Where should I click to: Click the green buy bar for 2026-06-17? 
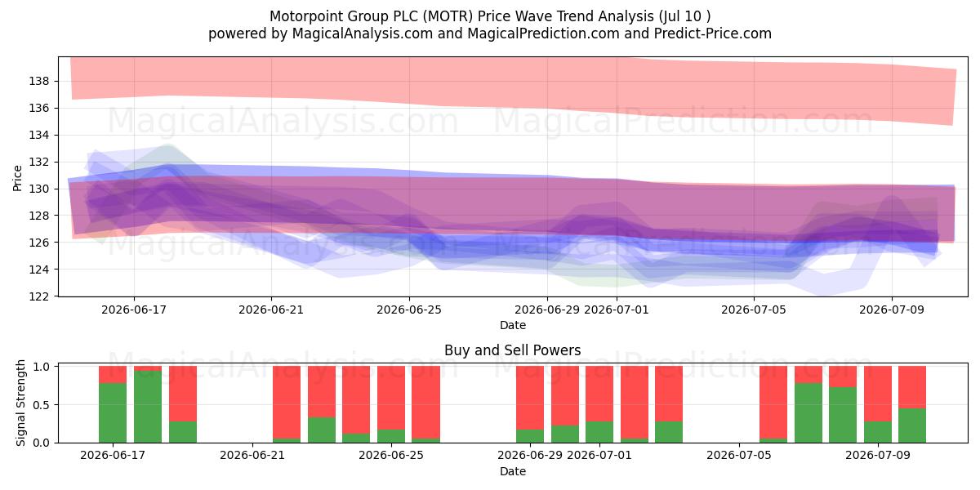(x=113, y=412)
